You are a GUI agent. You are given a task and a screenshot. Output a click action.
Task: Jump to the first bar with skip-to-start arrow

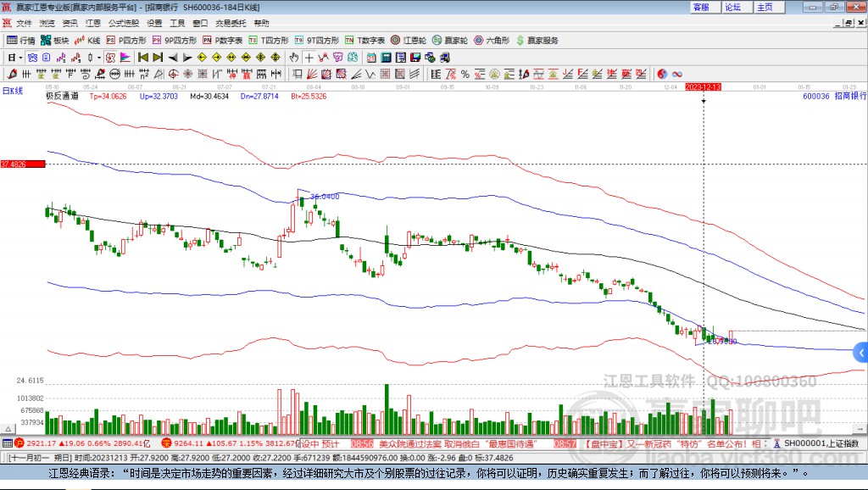(142, 58)
